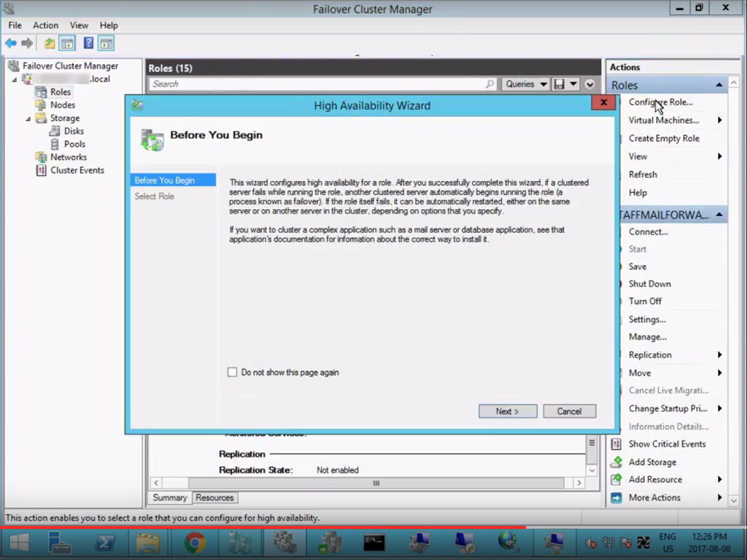Open the Queries dropdown
747x560 pixels.
click(525, 84)
